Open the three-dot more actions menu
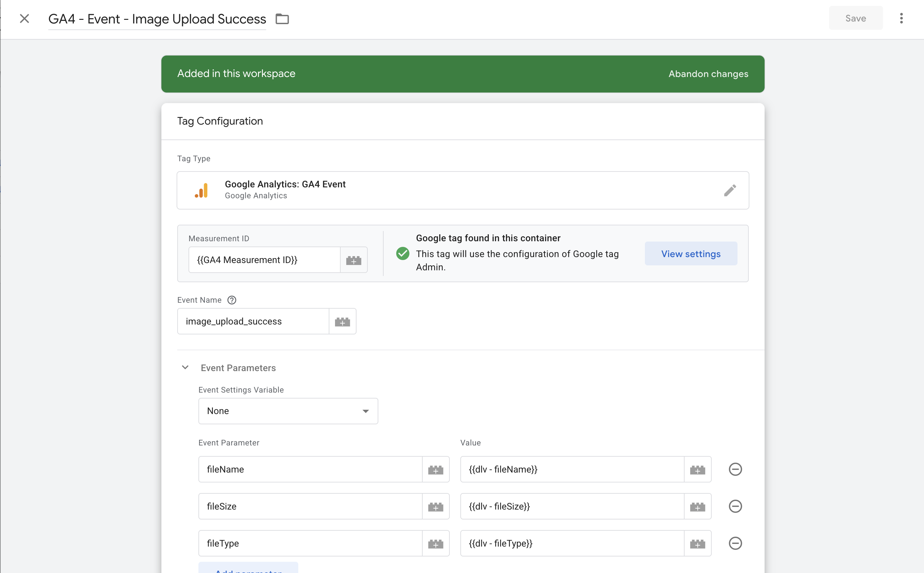The width and height of the screenshot is (924, 573). coord(901,18)
